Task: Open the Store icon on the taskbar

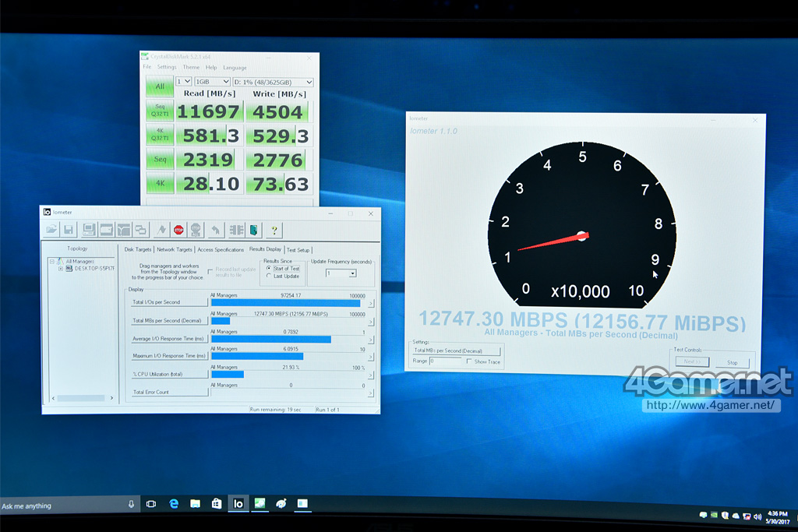Action: [217, 503]
